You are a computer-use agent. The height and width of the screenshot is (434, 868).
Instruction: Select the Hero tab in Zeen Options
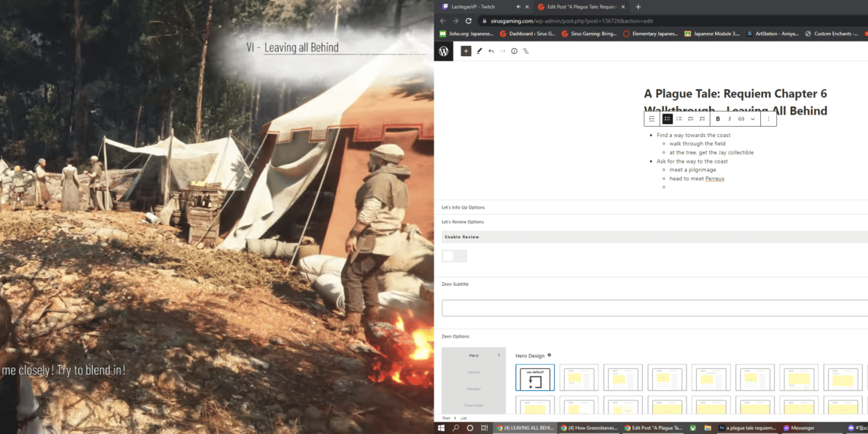tap(474, 354)
